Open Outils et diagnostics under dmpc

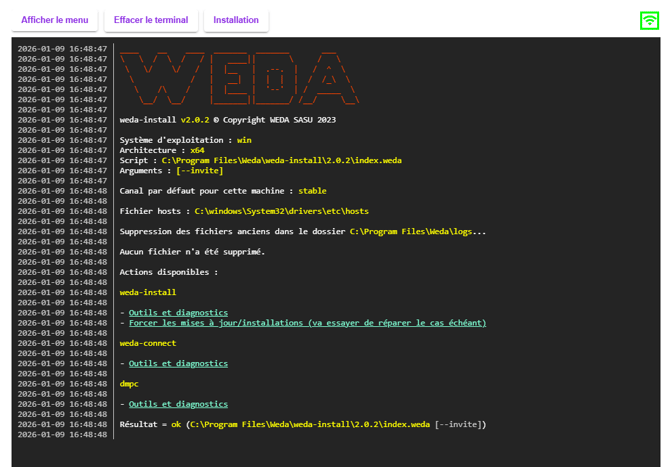178,404
